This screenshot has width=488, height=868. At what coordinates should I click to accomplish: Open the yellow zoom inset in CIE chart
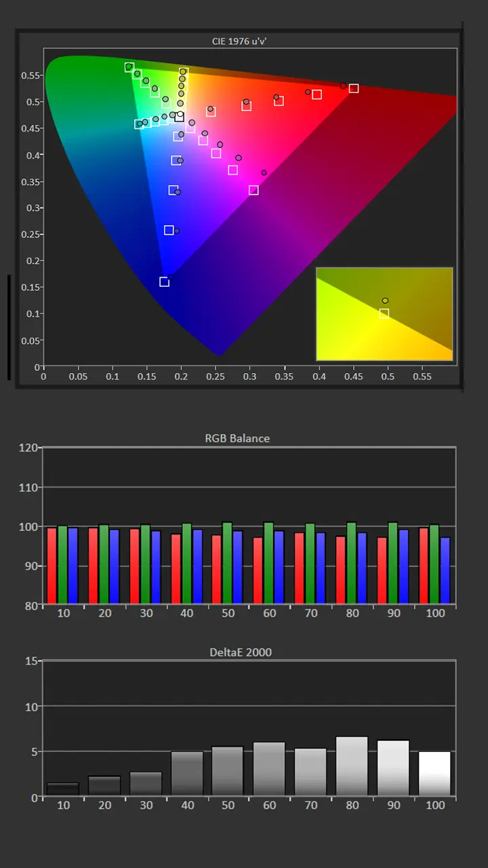[x=384, y=314]
